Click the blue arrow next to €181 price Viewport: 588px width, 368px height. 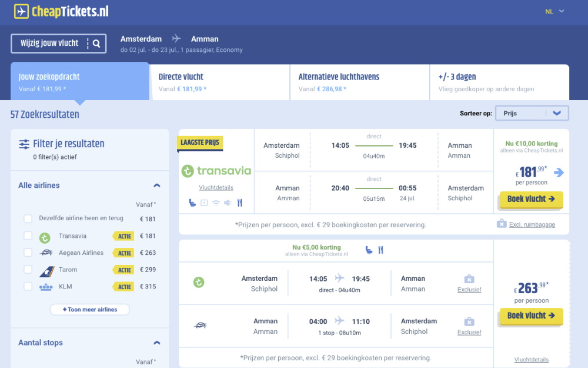(559, 173)
